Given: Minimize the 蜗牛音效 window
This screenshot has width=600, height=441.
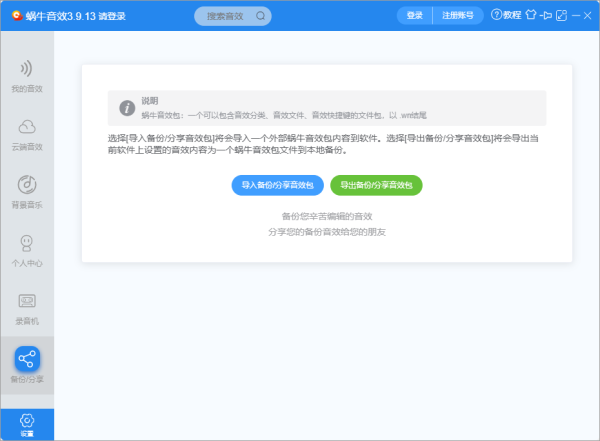Looking at the screenshot, I should coord(576,15).
